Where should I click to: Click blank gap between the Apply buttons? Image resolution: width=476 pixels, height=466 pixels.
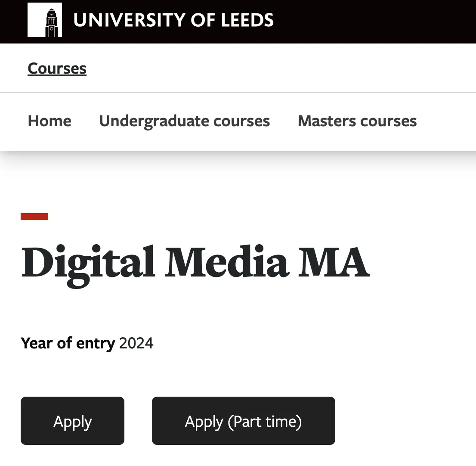(x=138, y=421)
